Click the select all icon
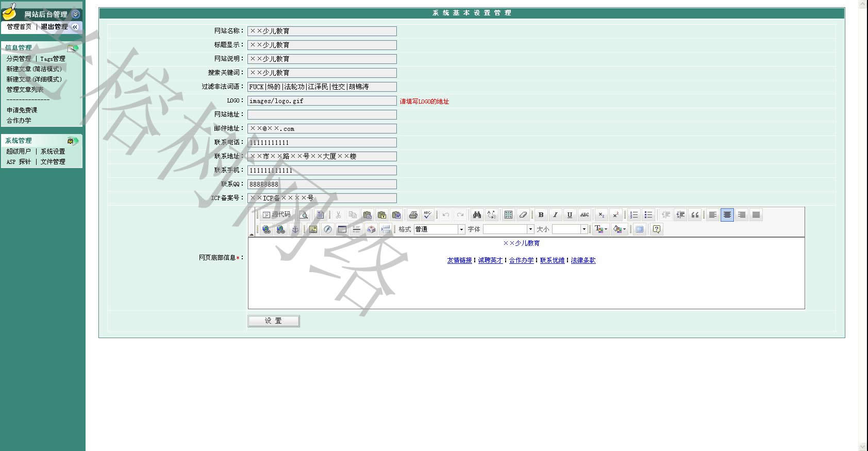The image size is (868, 451). click(508, 215)
